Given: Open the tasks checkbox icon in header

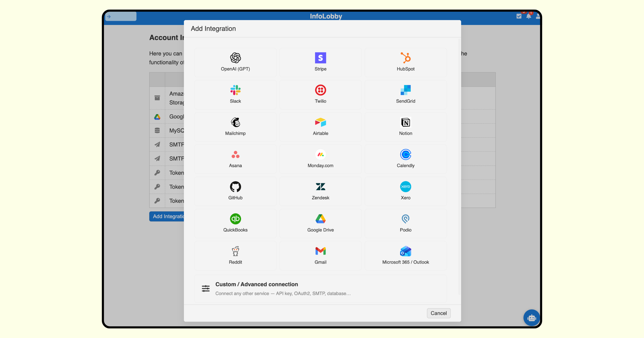Looking at the screenshot, I should click(519, 16).
